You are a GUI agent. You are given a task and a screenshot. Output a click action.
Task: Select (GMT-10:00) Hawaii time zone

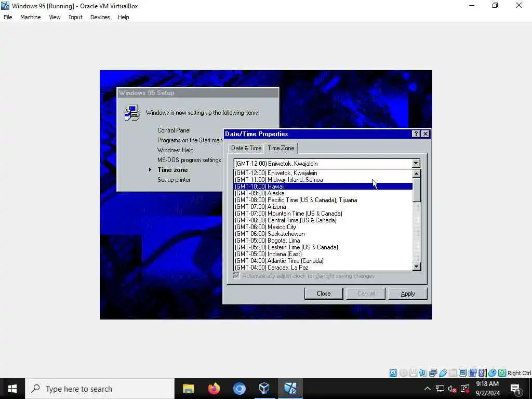coord(323,187)
